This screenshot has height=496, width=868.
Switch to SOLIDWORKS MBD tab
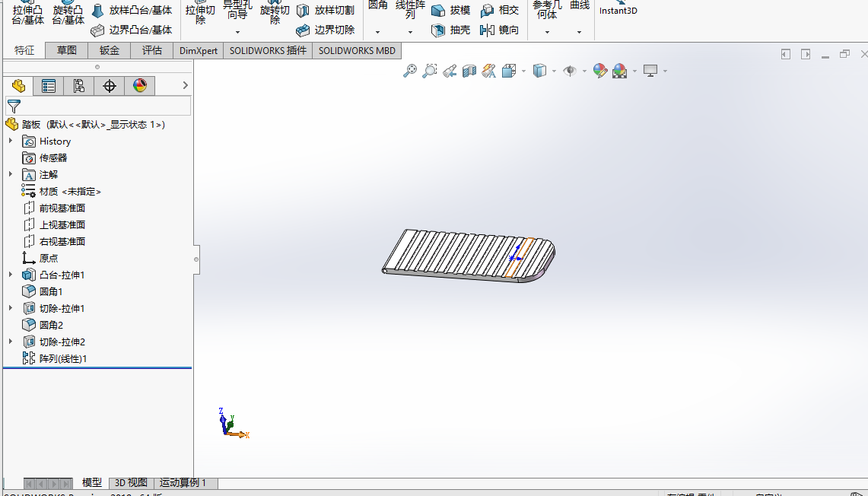357,50
